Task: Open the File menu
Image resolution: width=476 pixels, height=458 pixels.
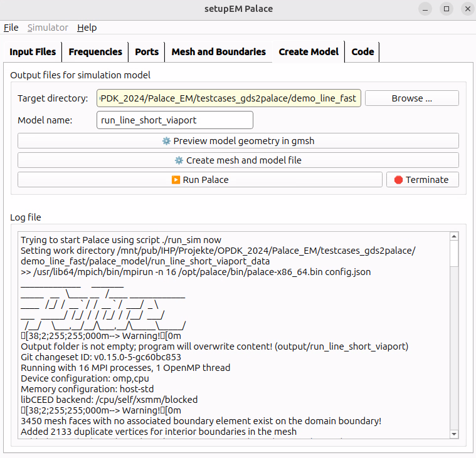Action: click(11, 28)
